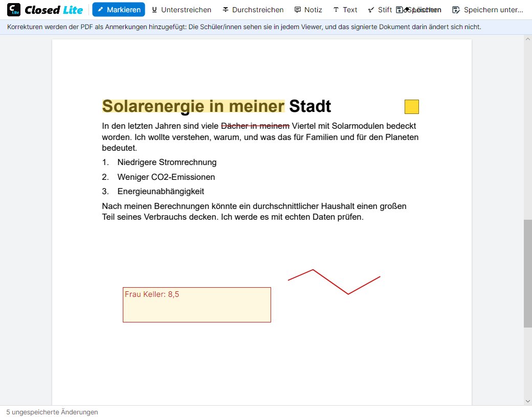Image resolution: width=532 pixels, height=419 pixels.
Task: Pick the Stift pen tool
Action: coord(380,10)
